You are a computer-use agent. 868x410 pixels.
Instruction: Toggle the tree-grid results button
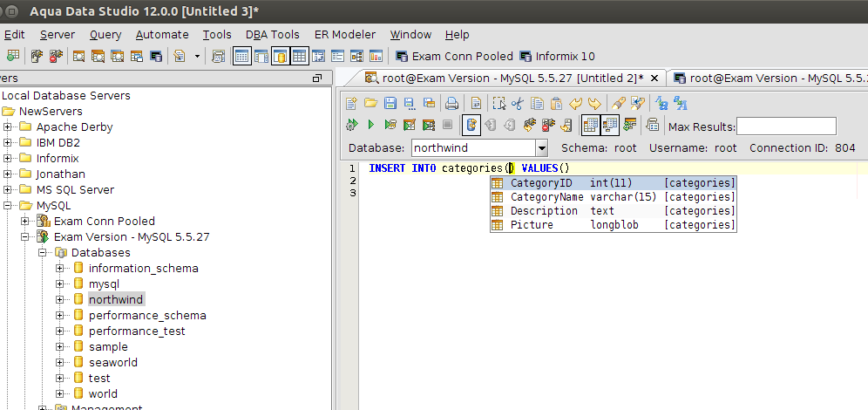[610, 126]
